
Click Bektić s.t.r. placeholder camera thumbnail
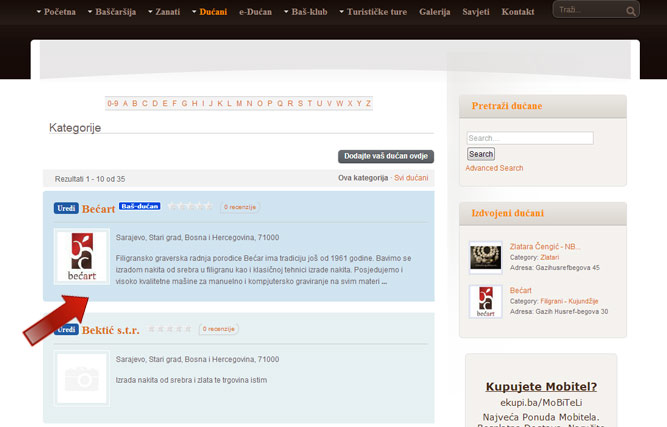[82, 378]
